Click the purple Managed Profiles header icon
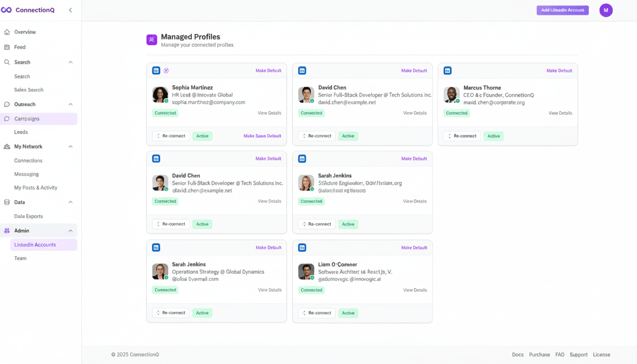 [x=151, y=39]
